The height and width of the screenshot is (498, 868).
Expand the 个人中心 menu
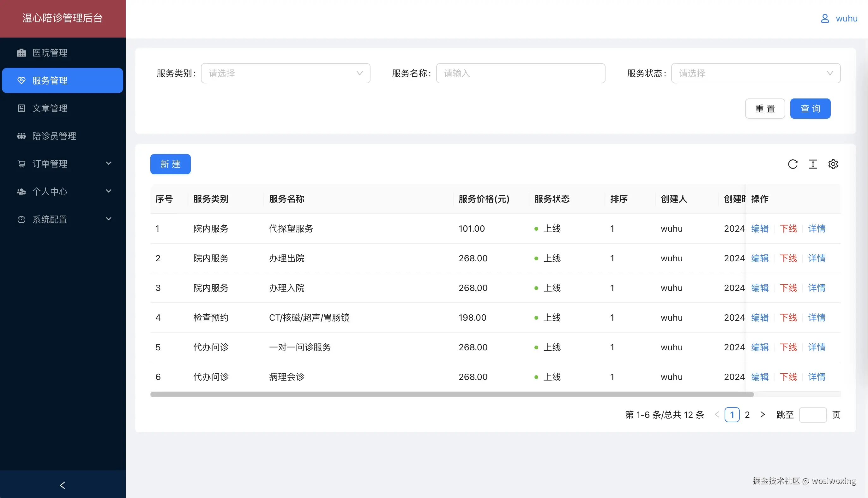click(x=63, y=192)
